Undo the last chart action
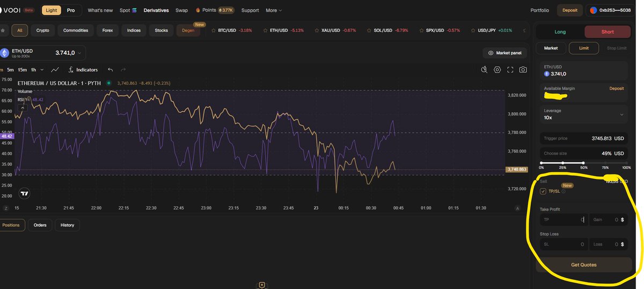Screen dimensions: 644x289 click(110, 70)
